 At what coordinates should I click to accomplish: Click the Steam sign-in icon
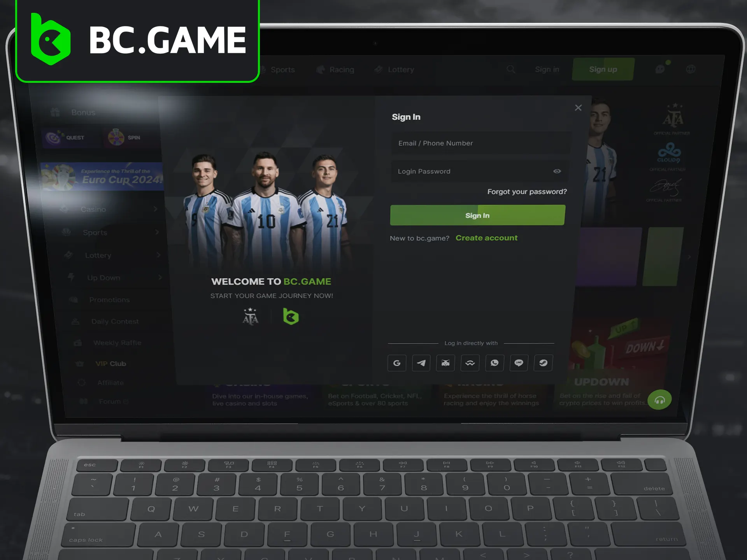click(542, 363)
